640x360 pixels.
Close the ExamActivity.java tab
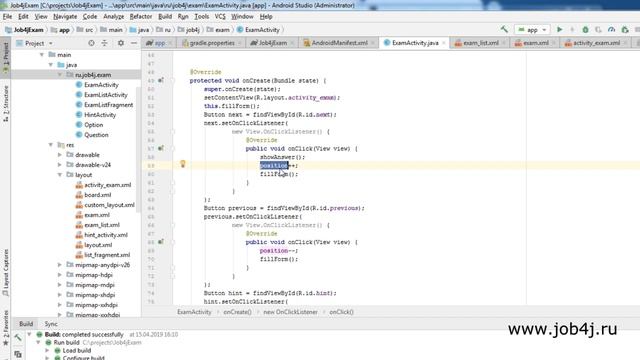(444, 43)
